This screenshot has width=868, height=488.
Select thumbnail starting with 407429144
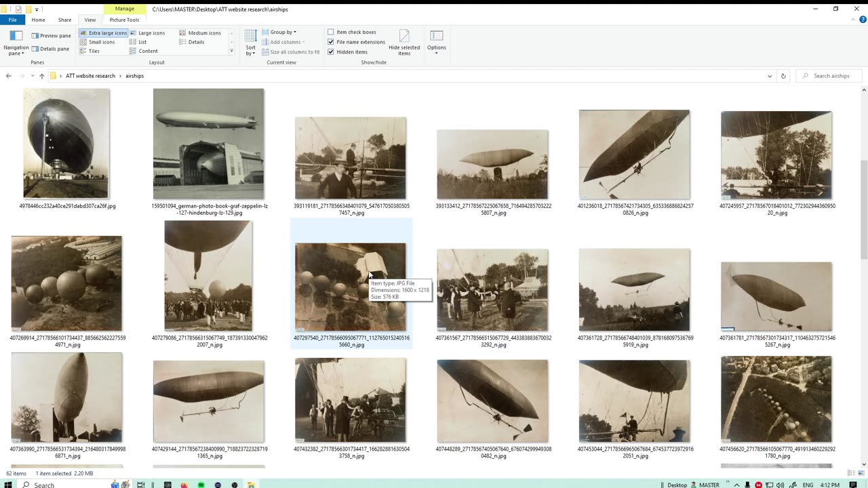tap(209, 401)
